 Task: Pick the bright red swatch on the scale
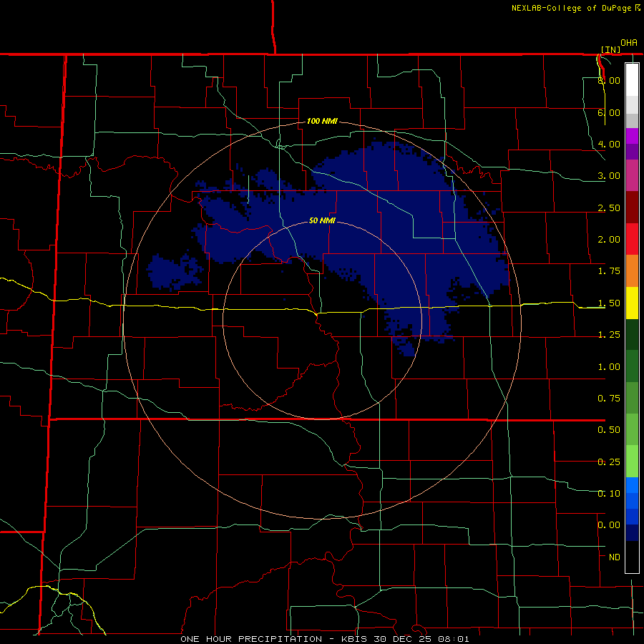[632, 239]
